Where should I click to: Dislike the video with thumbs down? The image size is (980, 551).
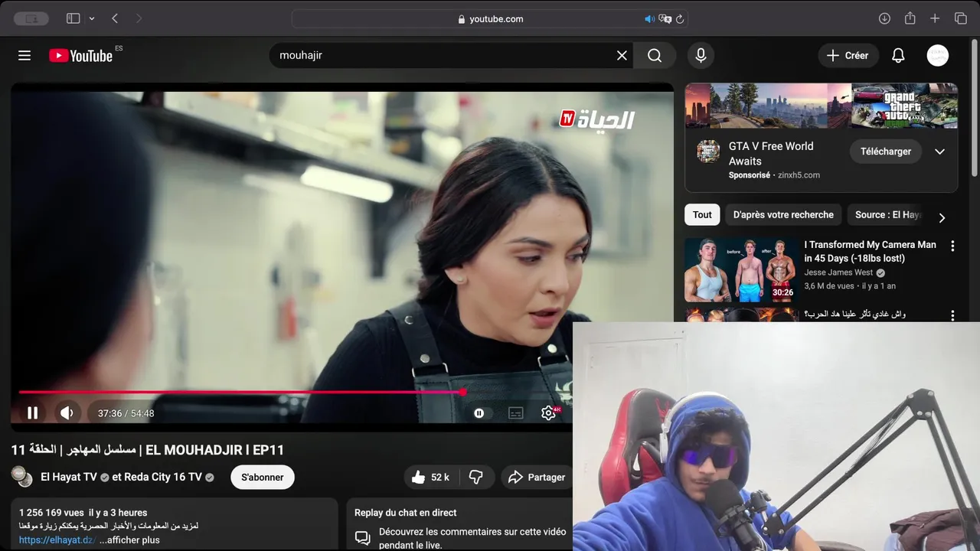click(x=475, y=477)
